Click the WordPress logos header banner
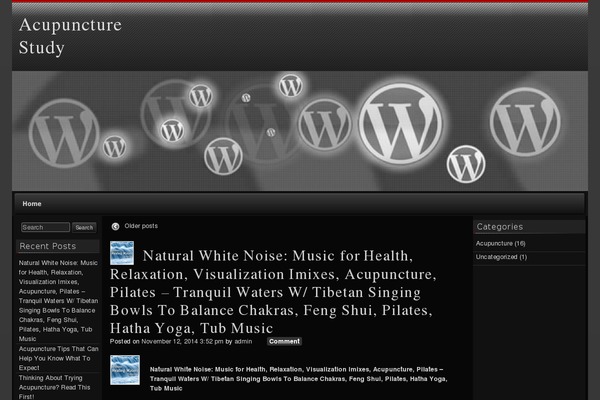Screen dimensions: 600x400 (300, 131)
